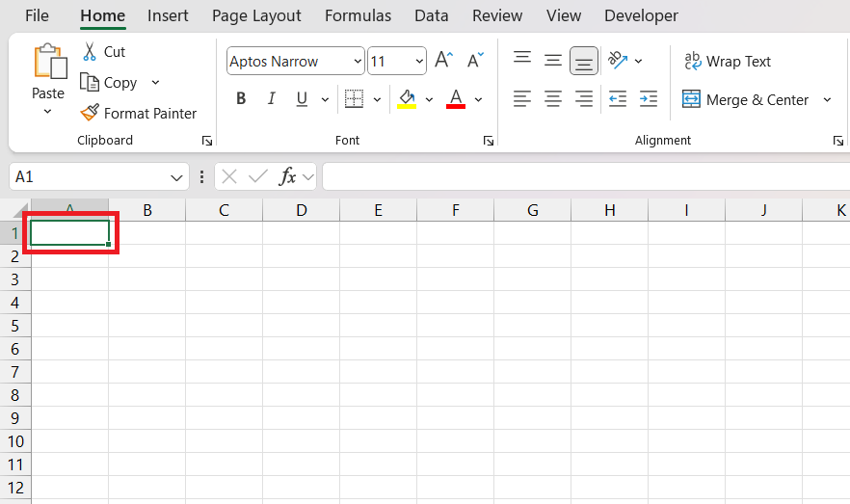The width and height of the screenshot is (850, 504).
Task: Switch to the Insert tab
Action: coord(168,15)
